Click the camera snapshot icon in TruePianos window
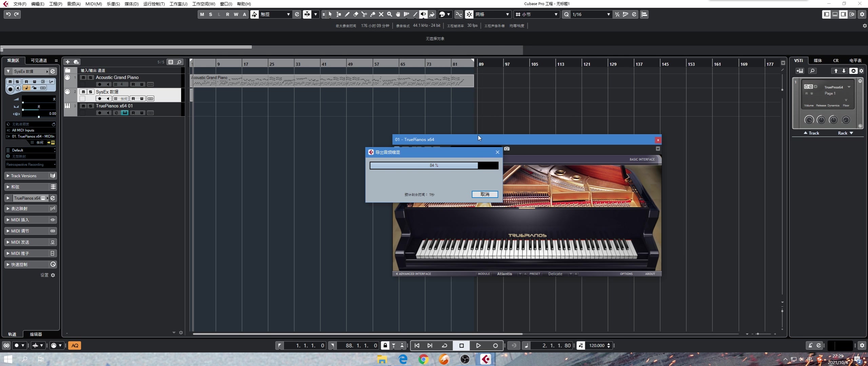This screenshot has width=868, height=366. [x=507, y=149]
